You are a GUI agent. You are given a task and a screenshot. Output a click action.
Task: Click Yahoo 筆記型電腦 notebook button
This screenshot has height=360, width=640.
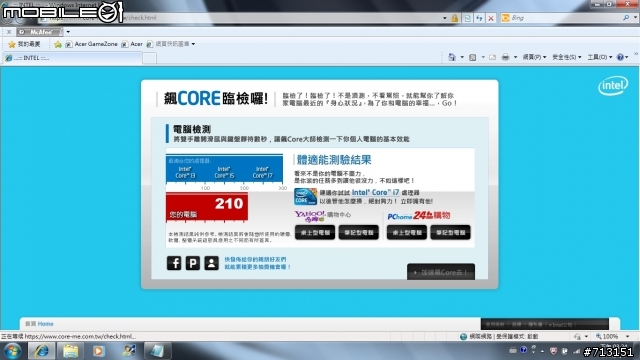coord(358,233)
